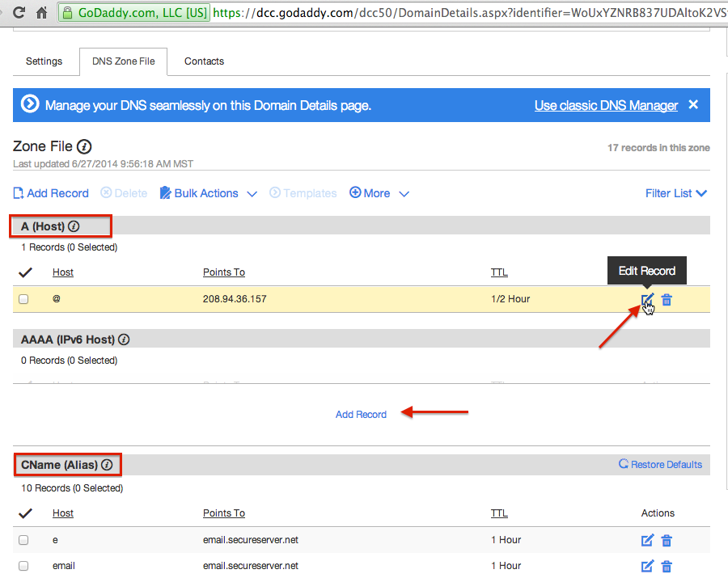This screenshot has height=578, width=728.
Task: Select the DNS Zone File tab
Action: coord(124,61)
